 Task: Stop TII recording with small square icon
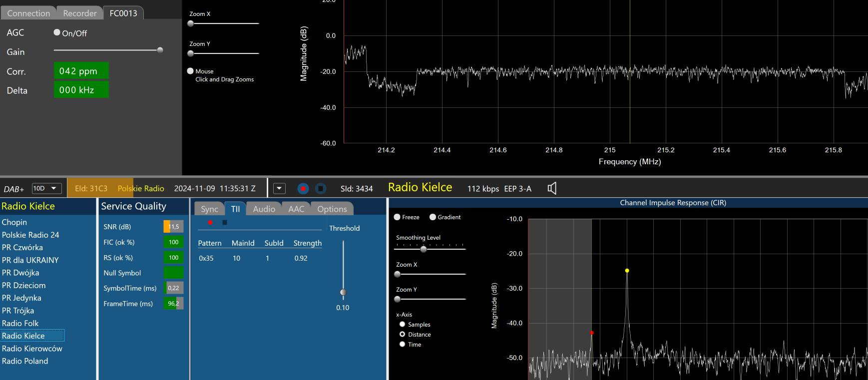(x=225, y=222)
